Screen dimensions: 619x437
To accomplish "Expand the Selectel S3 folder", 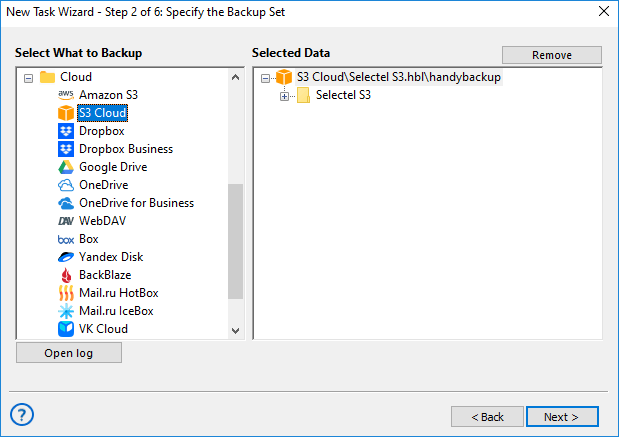I will click(284, 96).
